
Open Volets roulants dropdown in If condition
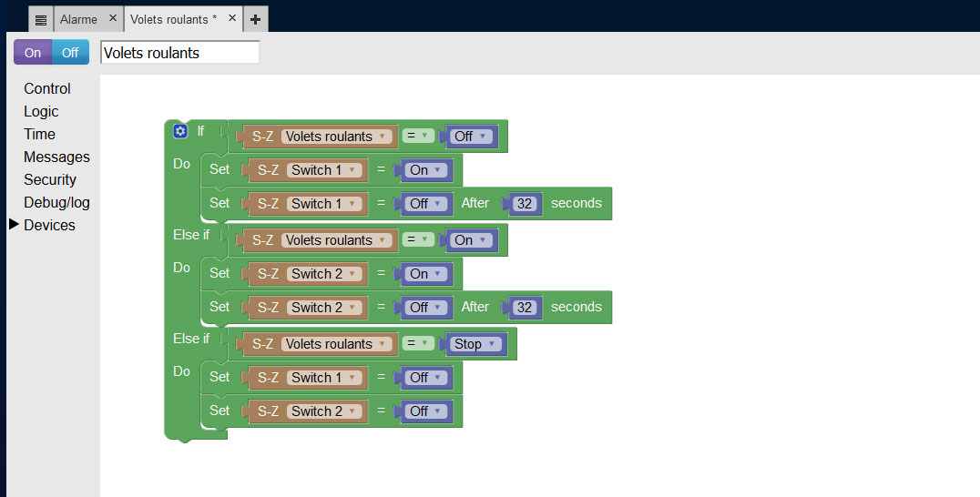click(336, 137)
